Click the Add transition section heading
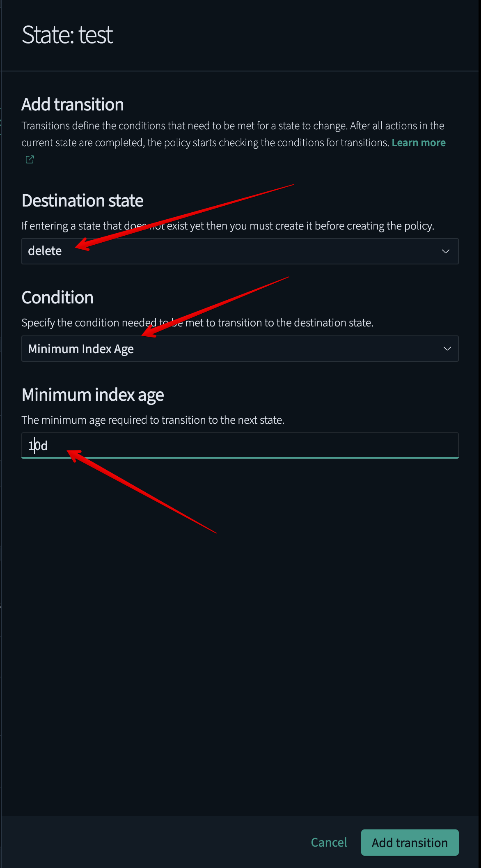The height and width of the screenshot is (868, 481). pyautogui.click(x=73, y=104)
